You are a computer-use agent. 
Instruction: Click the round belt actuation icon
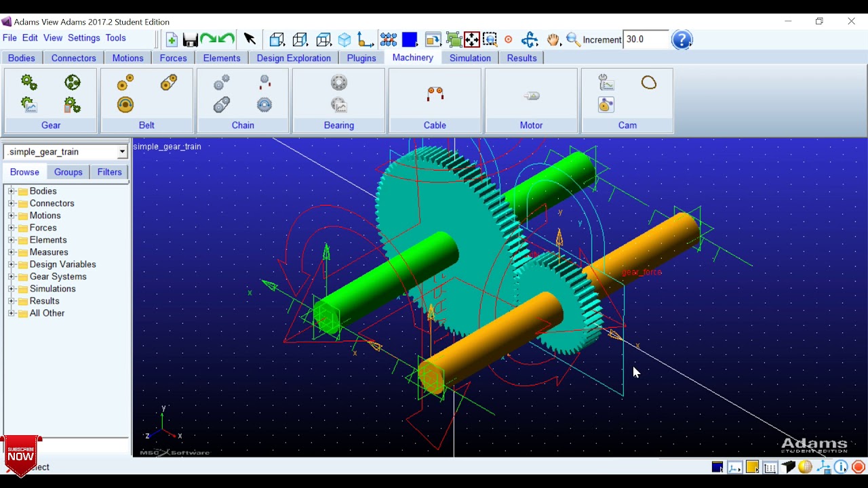[x=125, y=104]
